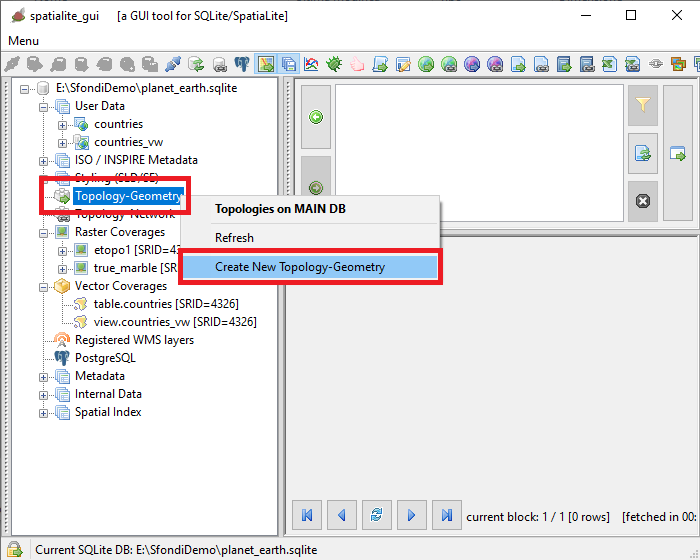Viewport: 700px width, 560px height.
Task: Click the refresh block button in navigation bar
Action: click(x=377, y=515)
